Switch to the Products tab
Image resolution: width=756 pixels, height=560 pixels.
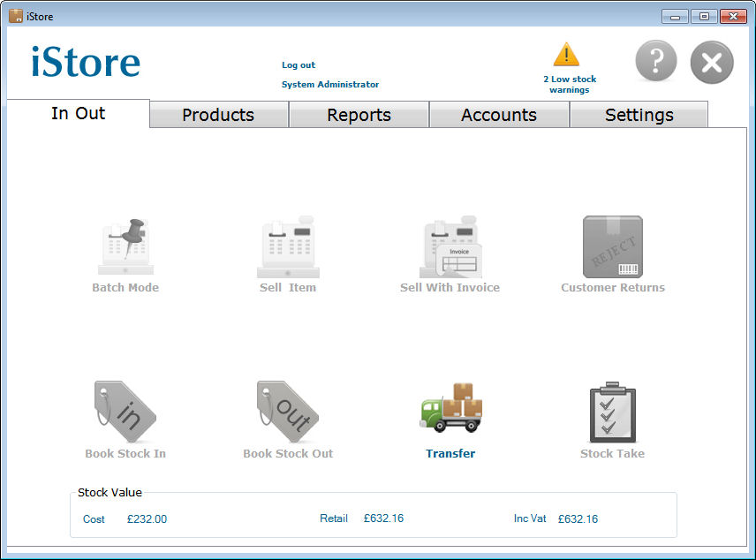[x=219, y=115]
